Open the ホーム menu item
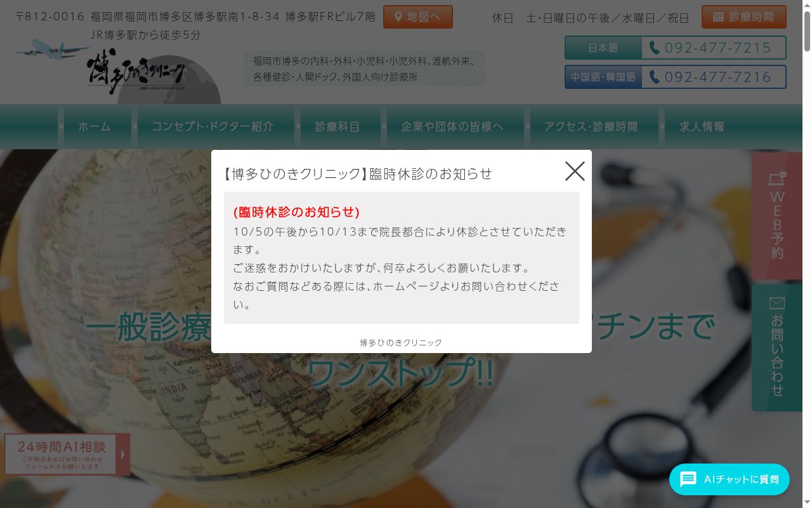 point(95,126)
